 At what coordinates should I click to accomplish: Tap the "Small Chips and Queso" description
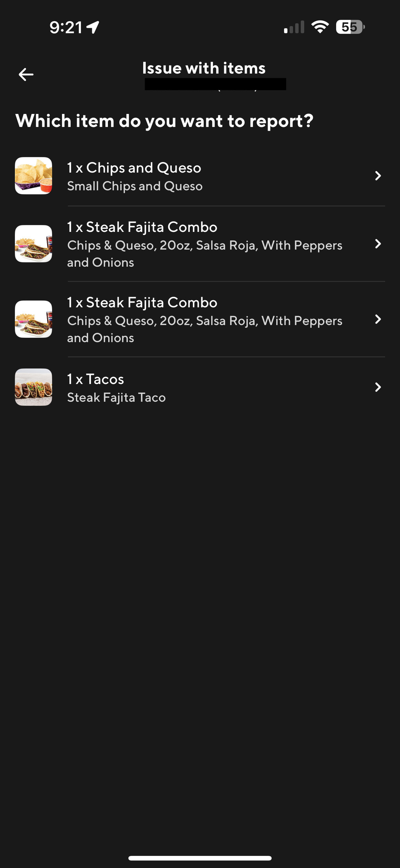click(135, 186)
